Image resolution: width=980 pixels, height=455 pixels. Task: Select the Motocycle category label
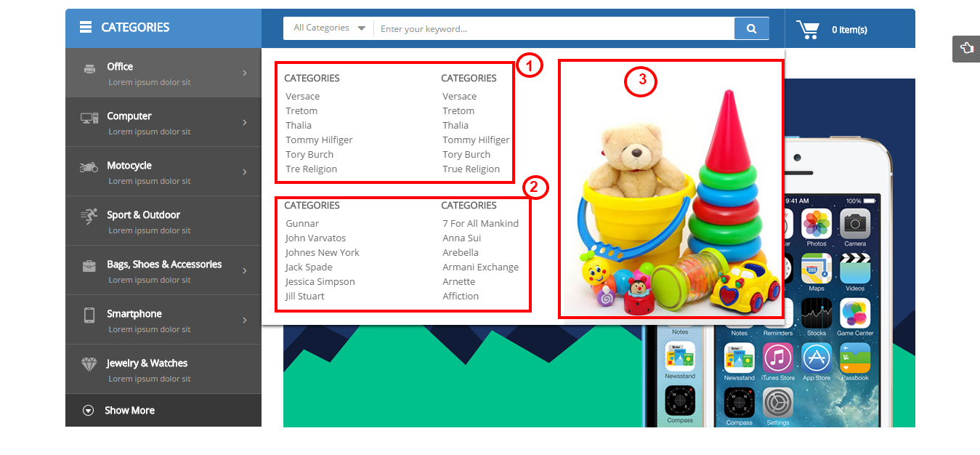point(130,165)
